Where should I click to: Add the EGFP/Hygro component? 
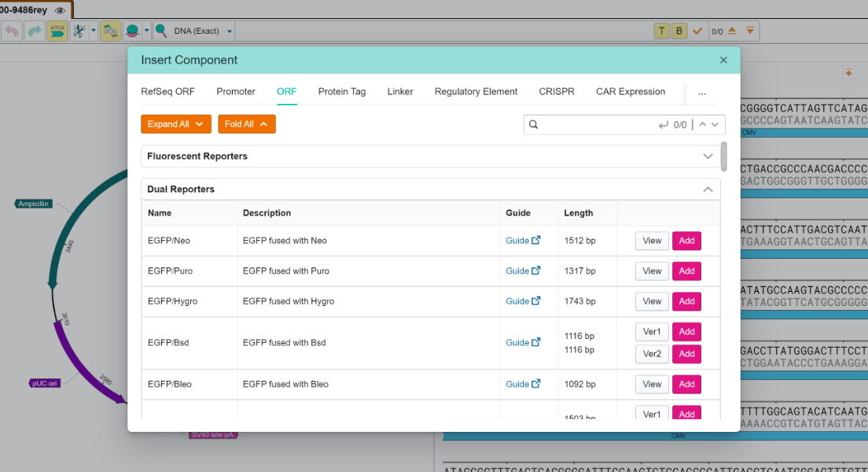coord(686,301)
